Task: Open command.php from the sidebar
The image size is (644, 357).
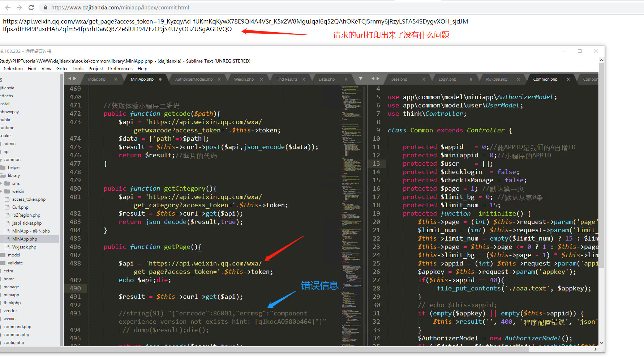Action: click(x=17, y=327)
